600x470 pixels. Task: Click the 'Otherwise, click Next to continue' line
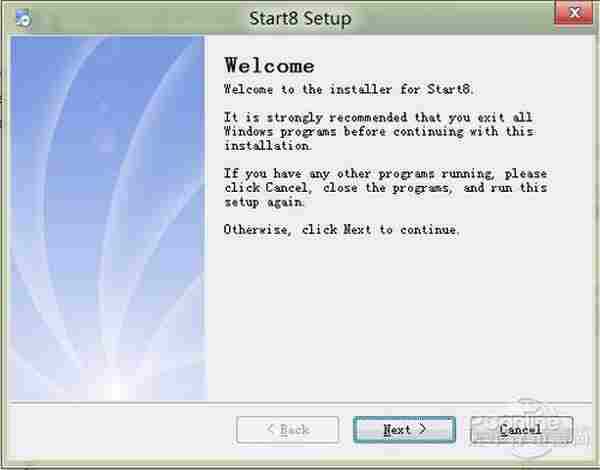[x=342, y=230]
